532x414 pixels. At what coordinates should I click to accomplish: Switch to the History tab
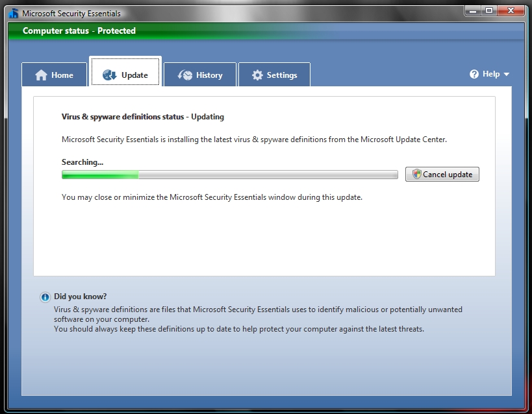coord(200,75)
